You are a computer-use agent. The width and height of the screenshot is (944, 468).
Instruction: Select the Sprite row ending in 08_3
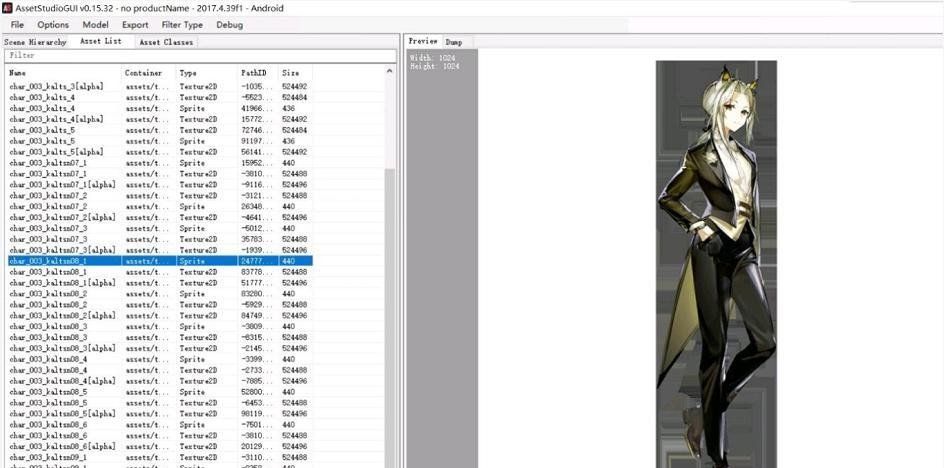(x=160, y=326)
